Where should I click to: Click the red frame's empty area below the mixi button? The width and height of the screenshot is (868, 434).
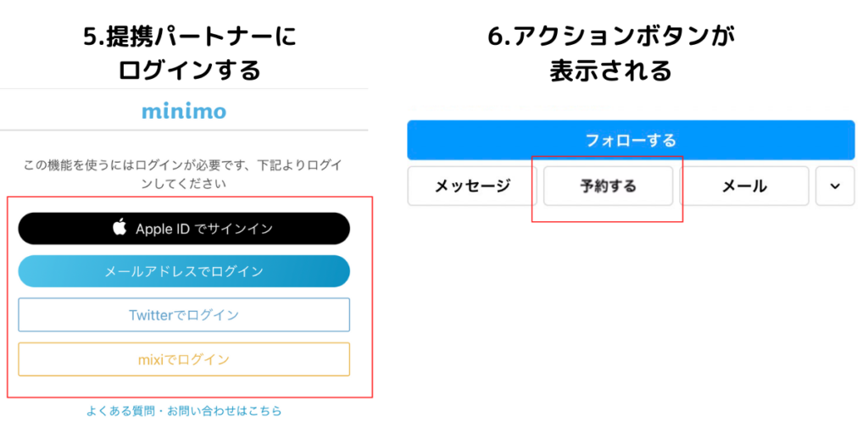190,387
